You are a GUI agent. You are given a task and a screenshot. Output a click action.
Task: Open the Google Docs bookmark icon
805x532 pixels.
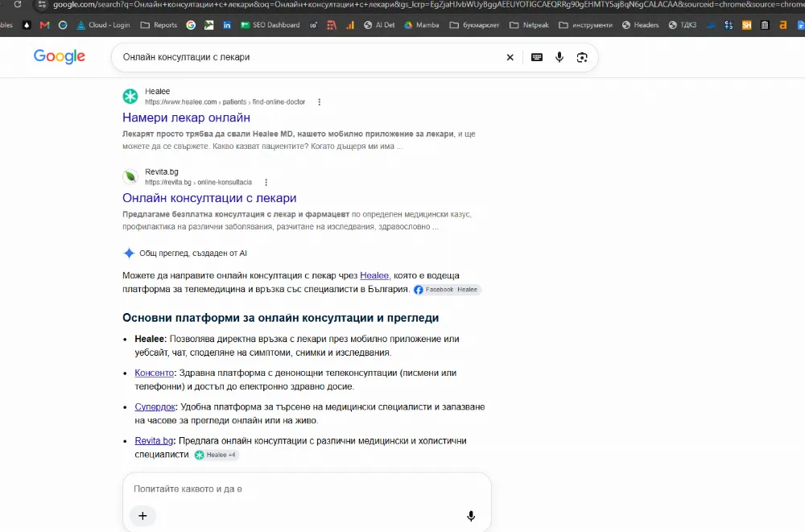tap(800, 25)
